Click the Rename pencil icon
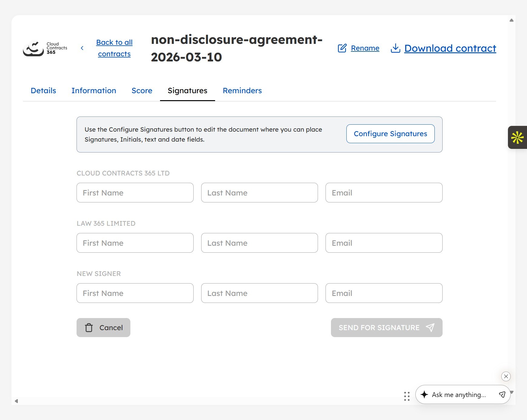 click(342, 48)
